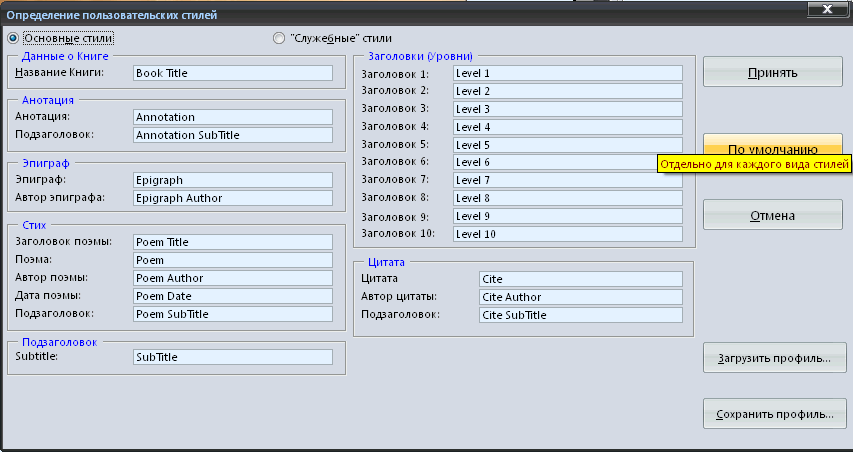This screenshot has width=853, height=452.
Task: Click Сохранить профиль button
Action: (775, 414)
